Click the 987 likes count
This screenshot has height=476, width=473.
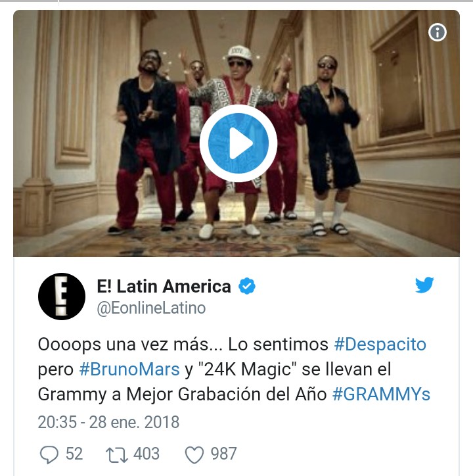point(223,454)
